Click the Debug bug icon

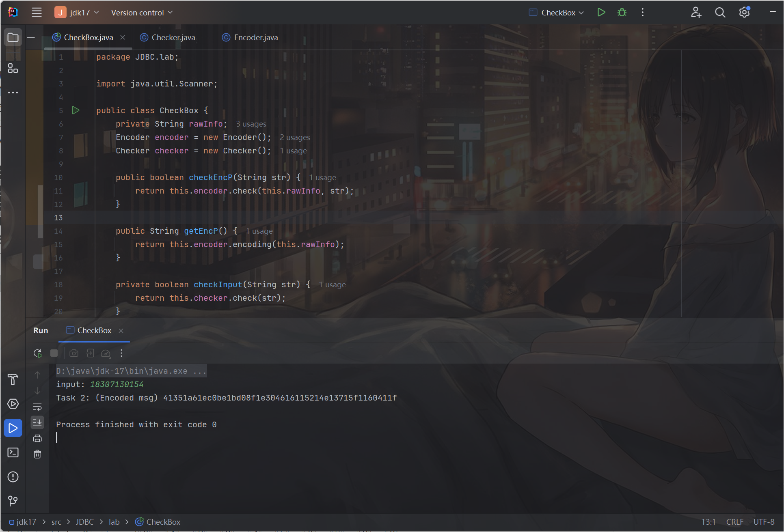click(x=622, y=13)
